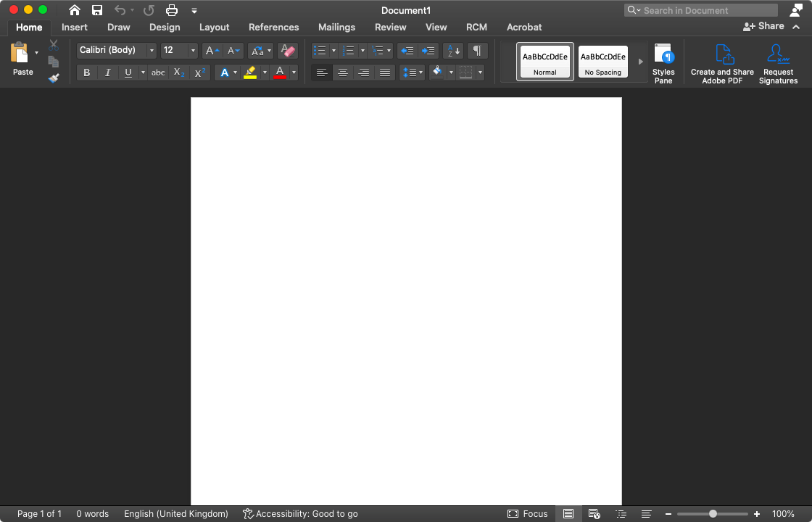Show or hide paragraph marks
Viewport: 812px width, 522px height.
pyautogui.click(x=478, y=51)
